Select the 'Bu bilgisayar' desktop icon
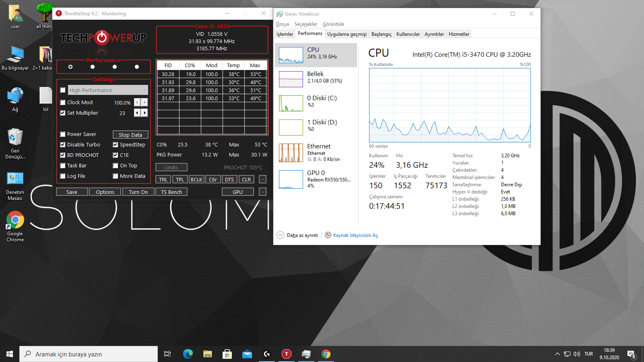Viewport: 644px width, 362px height. pyautogui.click(x=15, y=58)
